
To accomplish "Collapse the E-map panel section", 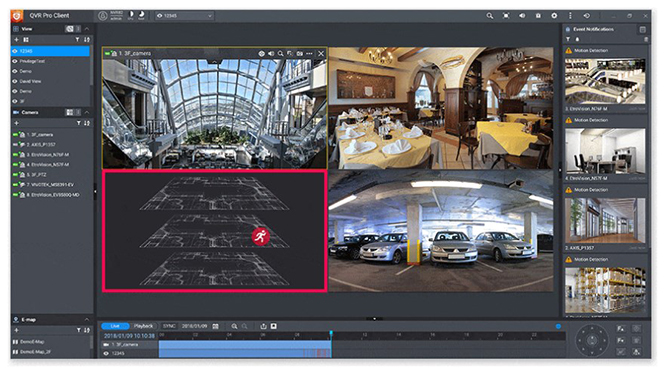I will (x=87, y=319).
